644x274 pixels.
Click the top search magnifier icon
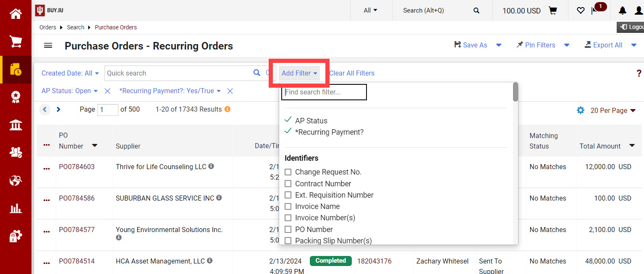(x=476, y=10)
